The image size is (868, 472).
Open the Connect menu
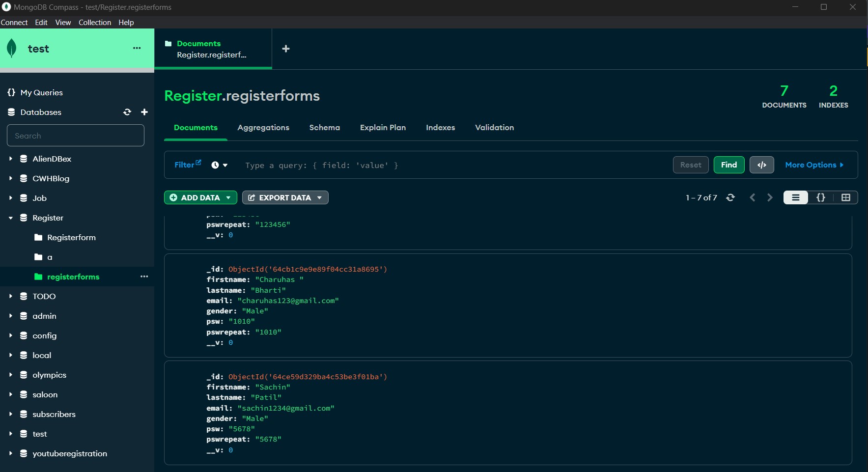click(14, 23)
